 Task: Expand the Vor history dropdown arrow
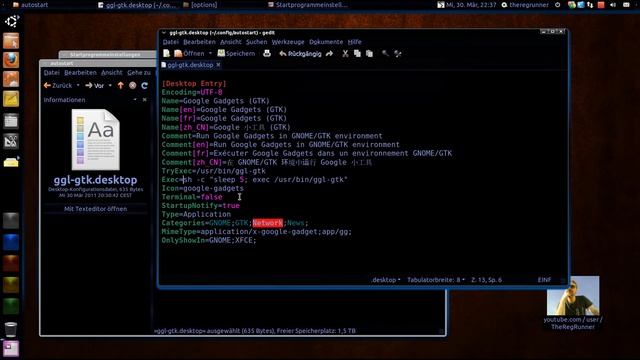point(110,85)
